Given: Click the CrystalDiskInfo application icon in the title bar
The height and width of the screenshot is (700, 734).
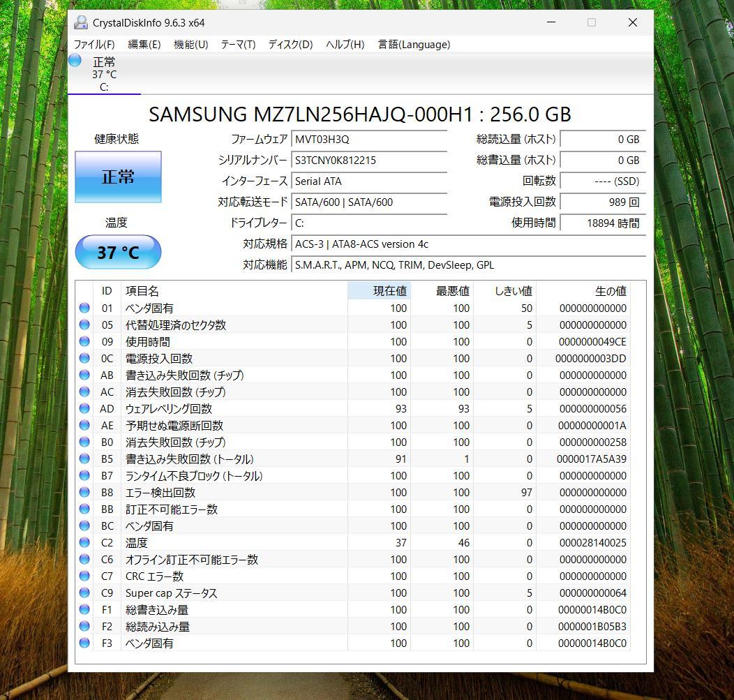Looking at the screenshot, I should pyautogui.click(x=81, y=22).
